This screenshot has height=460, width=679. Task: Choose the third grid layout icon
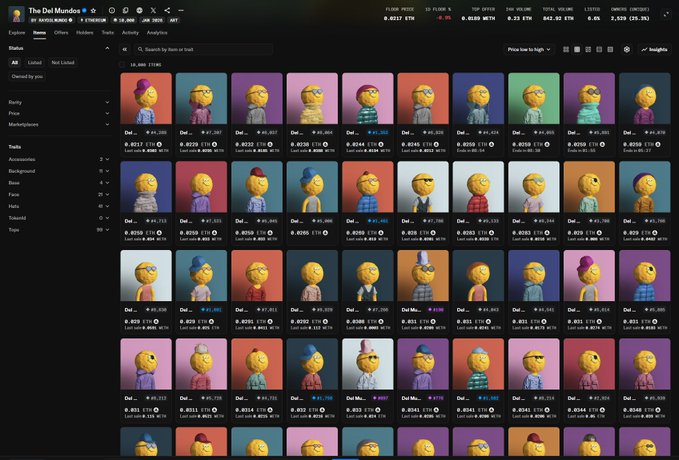point(588,49)
